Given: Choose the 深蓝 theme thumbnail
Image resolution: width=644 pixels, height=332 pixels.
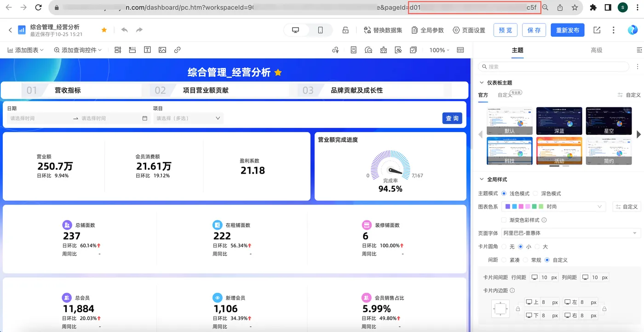Looking at the screenshot, I should pos(559,121).
